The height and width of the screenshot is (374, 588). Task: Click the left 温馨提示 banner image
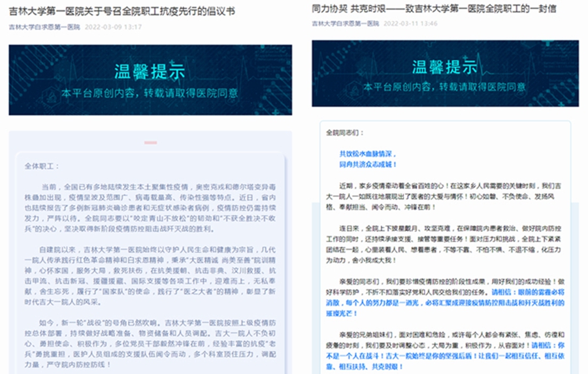[x=150, y=79]
